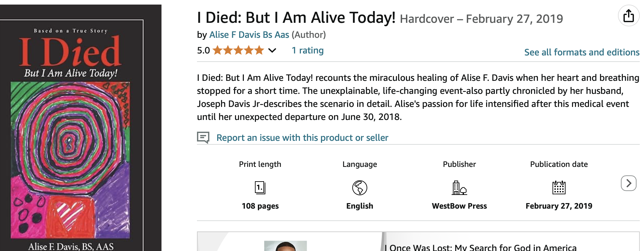Viewport: 644px width, 251px height.
Task: Click the report issue speech bubble icon
Action: click(203, 138)
